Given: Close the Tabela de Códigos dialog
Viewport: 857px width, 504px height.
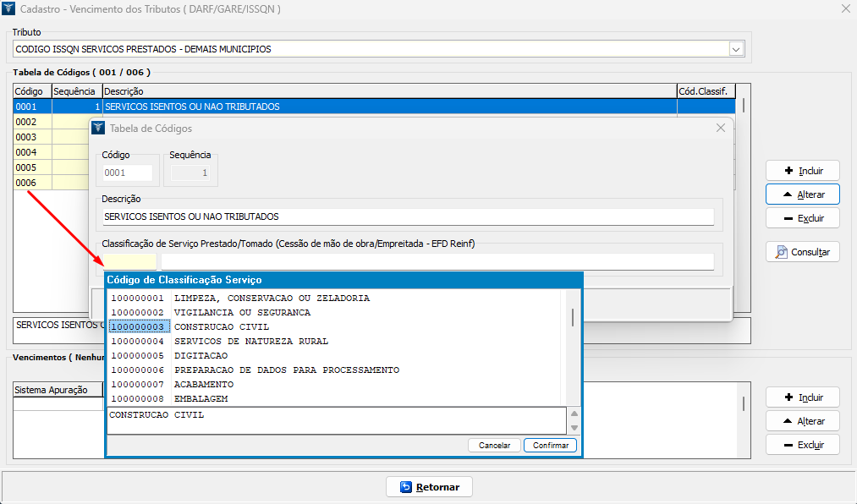Looking at the screenshot, I should tap(721, 128).
